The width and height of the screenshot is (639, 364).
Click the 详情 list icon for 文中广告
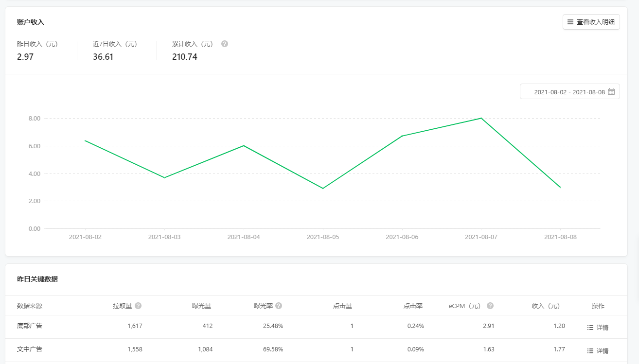pos(590,351)
